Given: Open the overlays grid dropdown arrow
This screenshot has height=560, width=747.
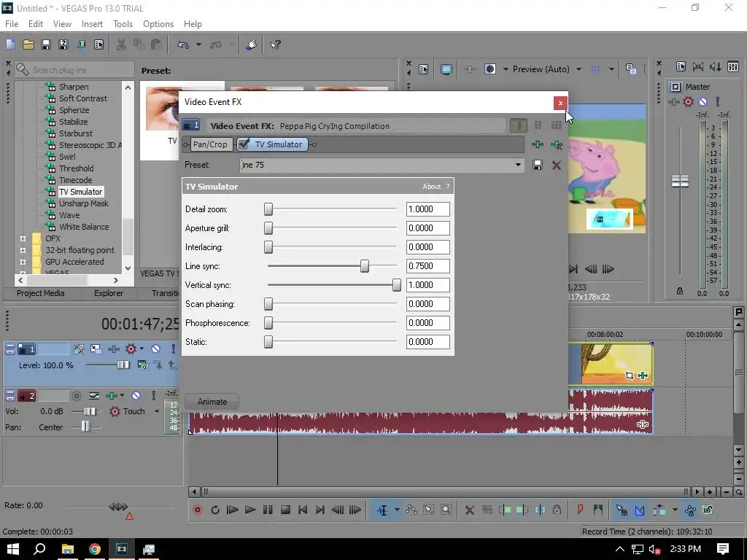Looking at the screenshot, I should (611, 69).
